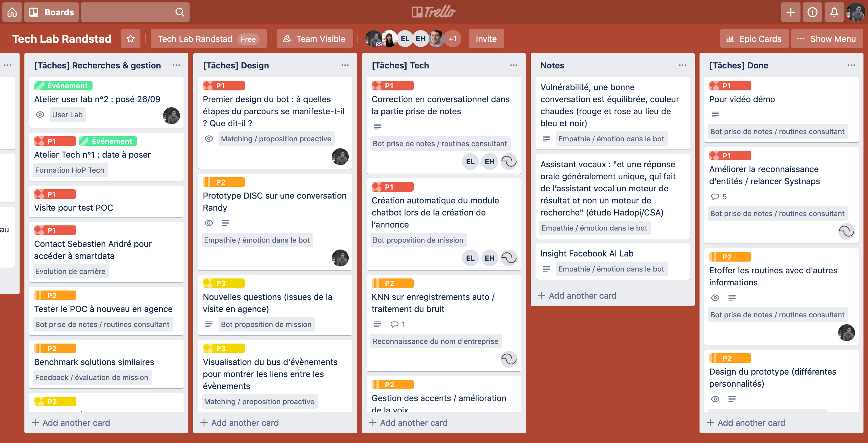Screen dimensions: 868x443
Task: Click green Événement label on Atelier user lab
Action: (x=63, y=86)
